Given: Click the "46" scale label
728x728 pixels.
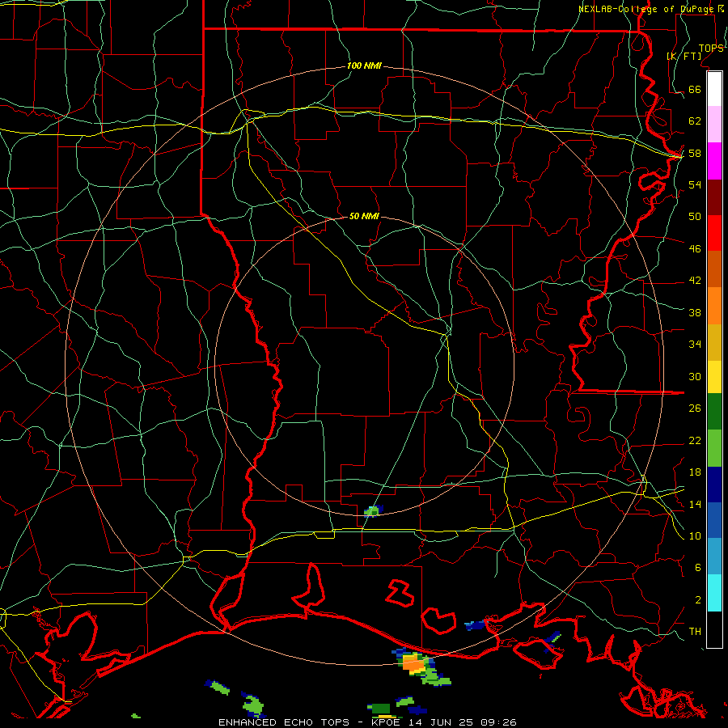Looking at the screenshot, I should coord(695,248).
